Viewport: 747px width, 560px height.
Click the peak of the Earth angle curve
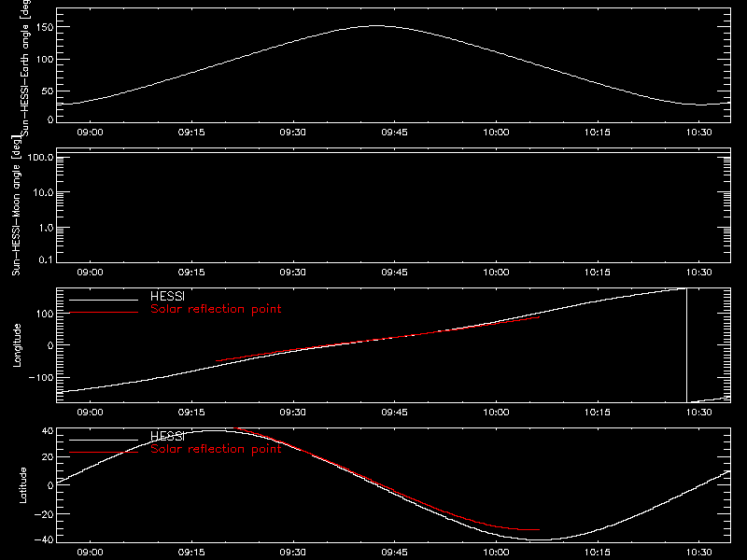click(376, 26)
